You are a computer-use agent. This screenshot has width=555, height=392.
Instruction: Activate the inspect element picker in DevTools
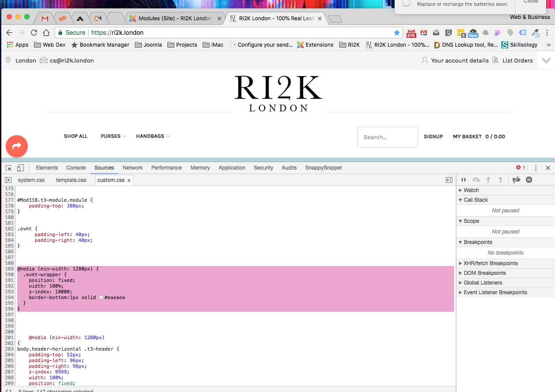7,168
